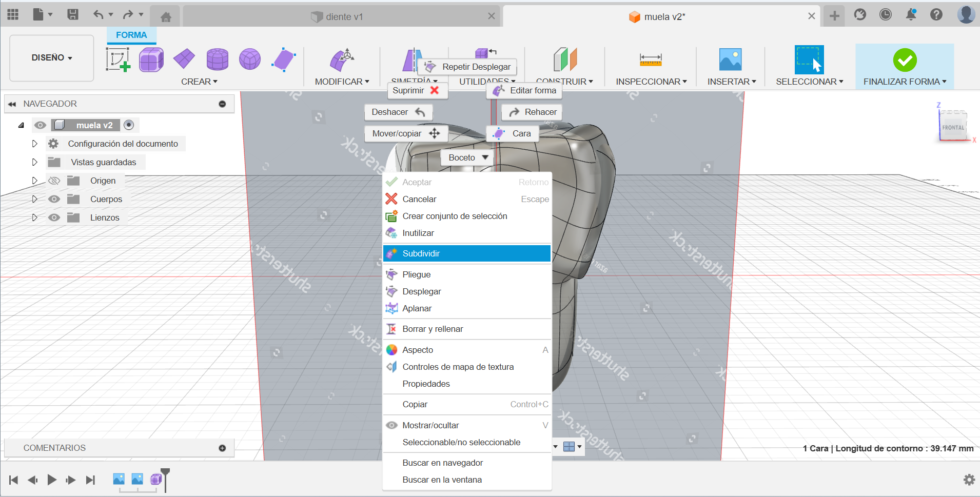Add a new design tab
980x497 pixels.
834,16
